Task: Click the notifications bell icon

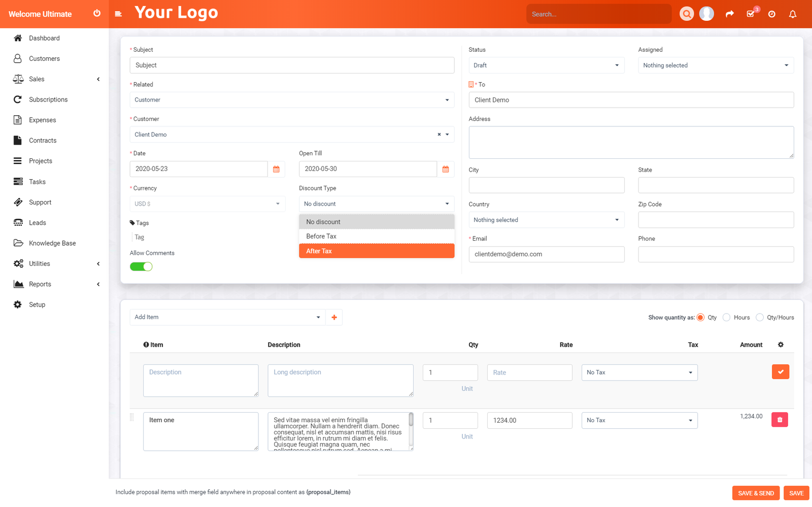Action: 793,14
